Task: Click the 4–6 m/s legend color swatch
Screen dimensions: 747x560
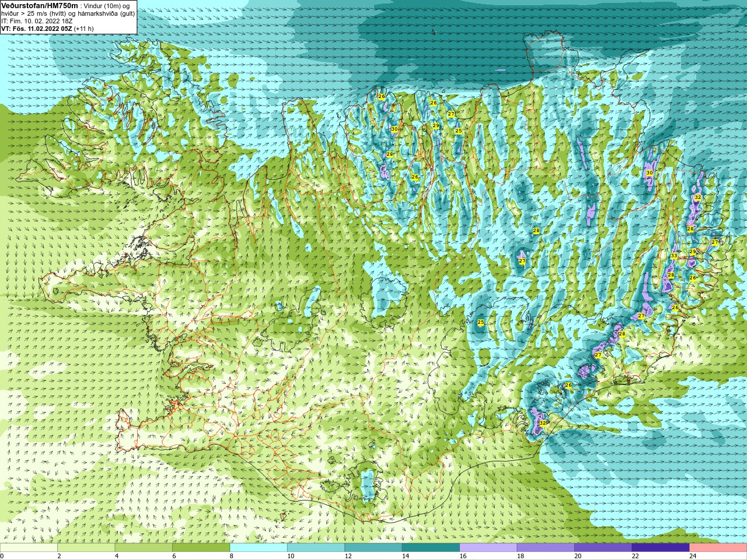Action: [x=144, y=548]
